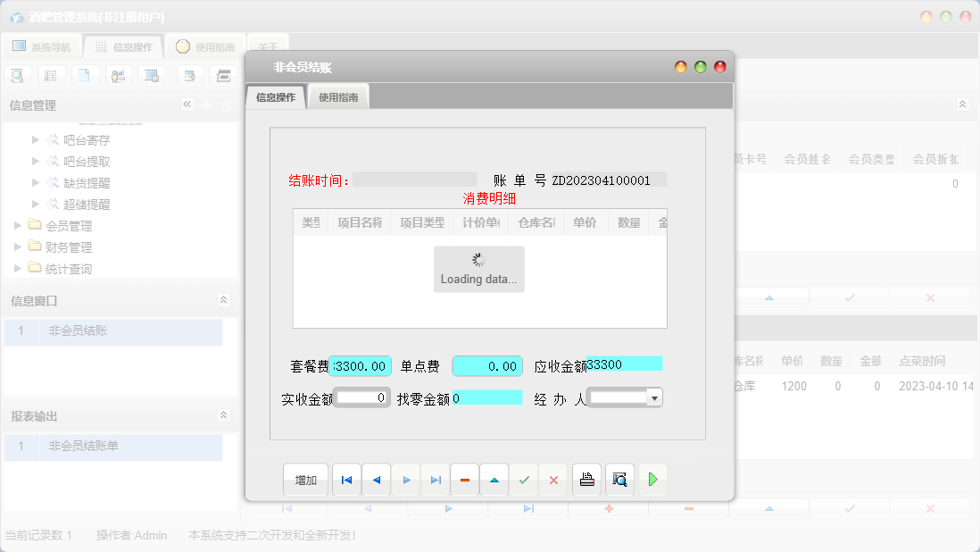The width and height of the screenshot is (980, 552).
Task: Delete the record using the red minus icon
Action: 464,480
